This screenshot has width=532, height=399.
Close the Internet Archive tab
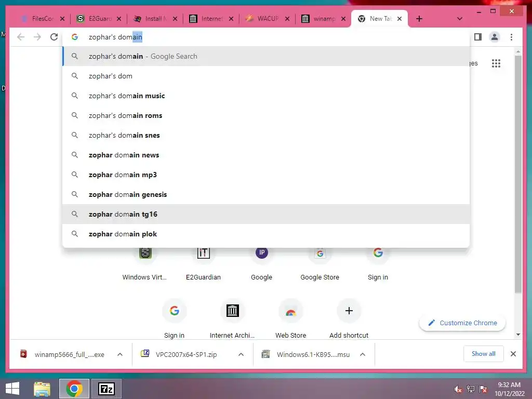tap(231, 19)
